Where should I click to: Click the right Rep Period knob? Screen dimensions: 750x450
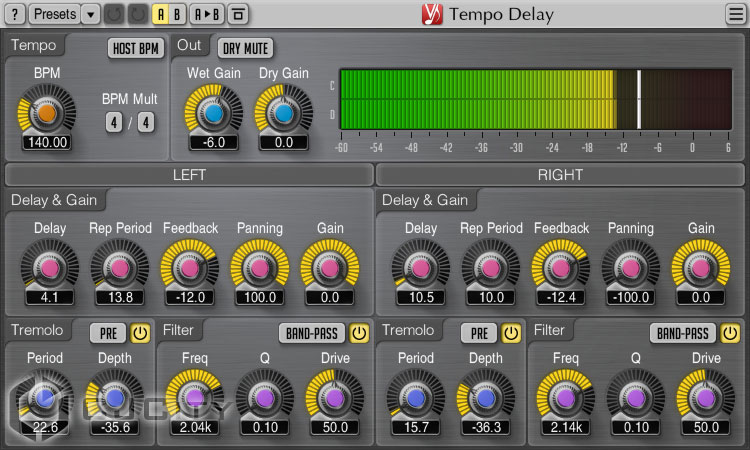[491, 268]
